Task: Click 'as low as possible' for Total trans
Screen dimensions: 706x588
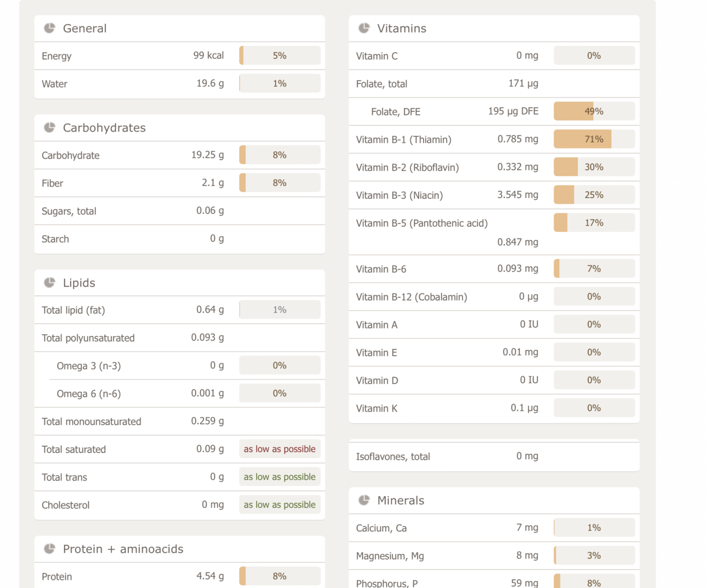Action: (279, 476)
